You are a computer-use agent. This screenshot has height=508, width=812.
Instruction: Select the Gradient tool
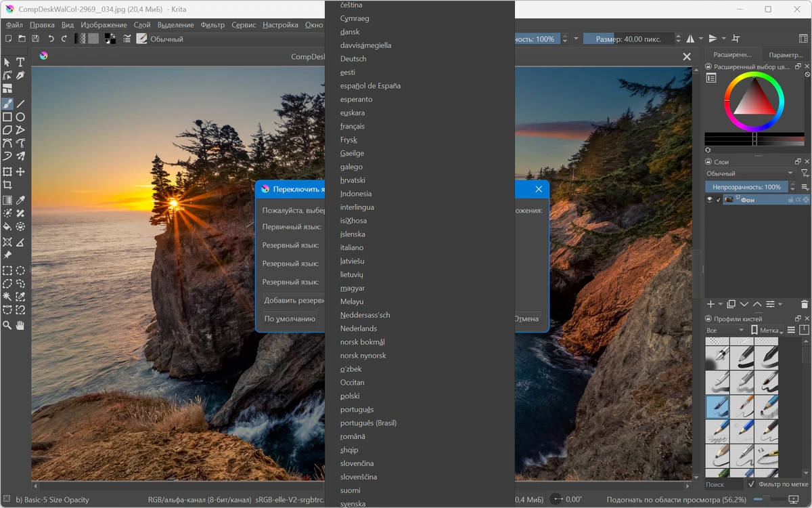(7, 200)
